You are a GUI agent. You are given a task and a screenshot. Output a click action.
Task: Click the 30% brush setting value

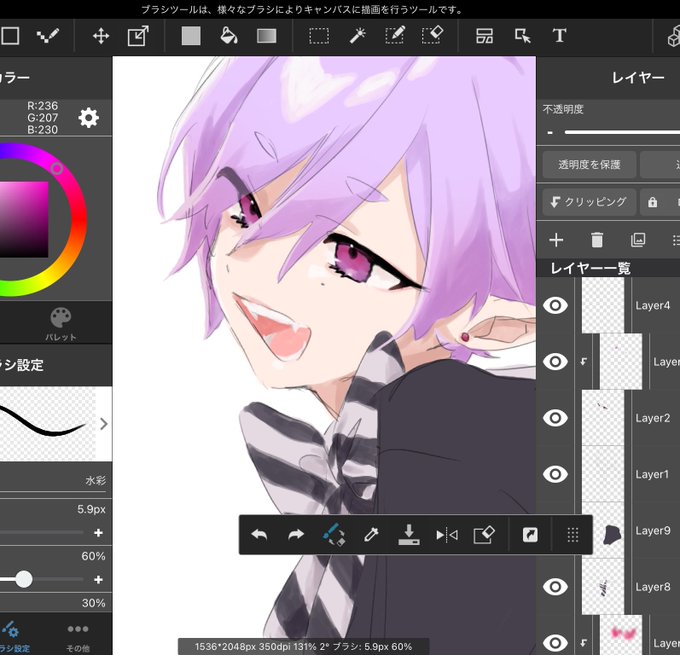click(93, 603)
